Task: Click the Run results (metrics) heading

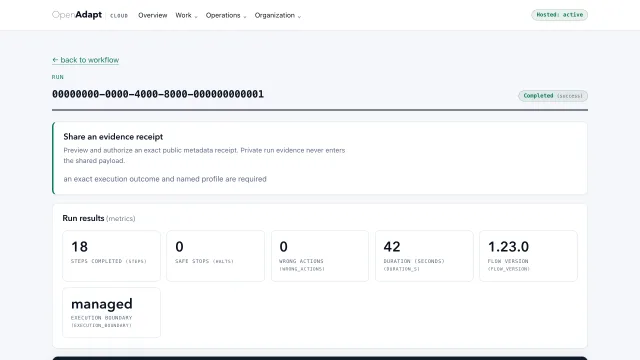Action: pos(99,218)
